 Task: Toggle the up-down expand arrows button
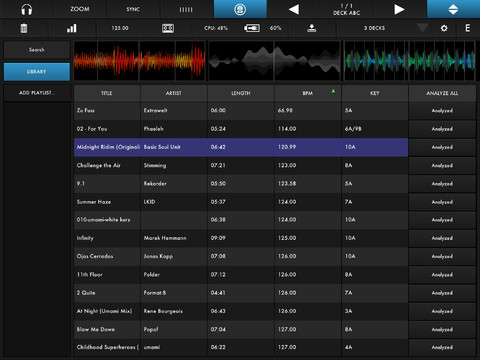[453, 9]
